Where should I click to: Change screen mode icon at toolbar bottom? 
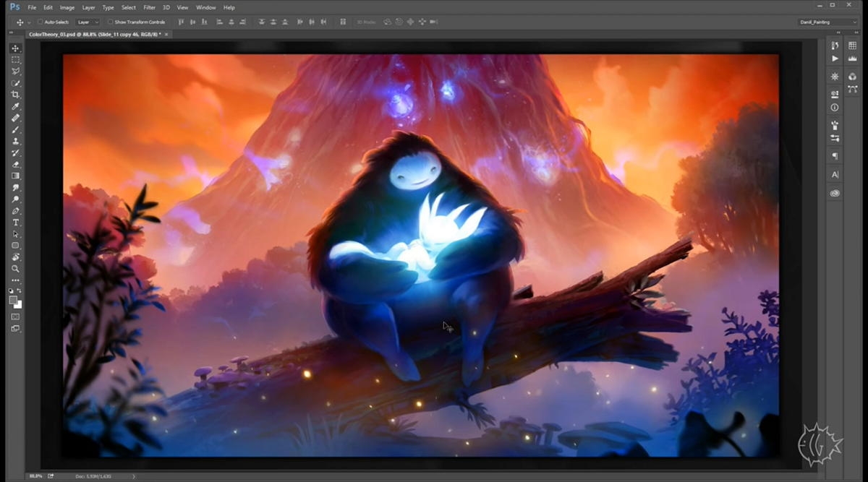point(15,329)
